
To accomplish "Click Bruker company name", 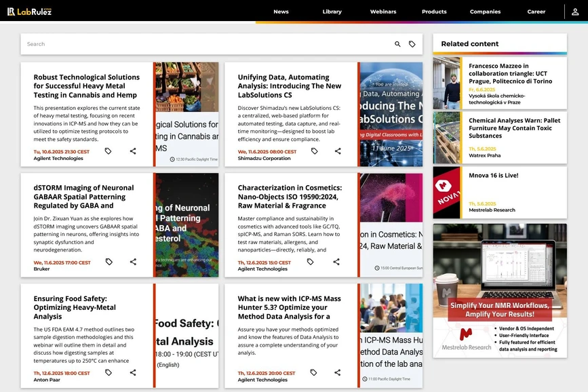I will [41, 269].
